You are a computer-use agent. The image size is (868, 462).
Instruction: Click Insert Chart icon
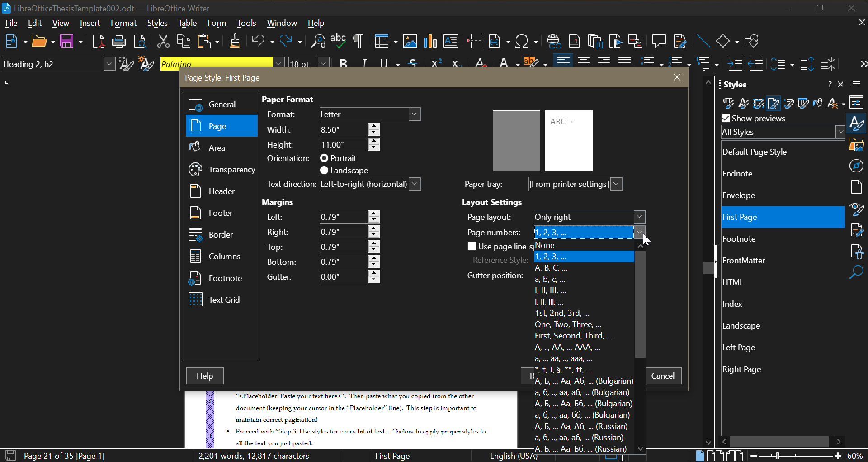[430, 41]
